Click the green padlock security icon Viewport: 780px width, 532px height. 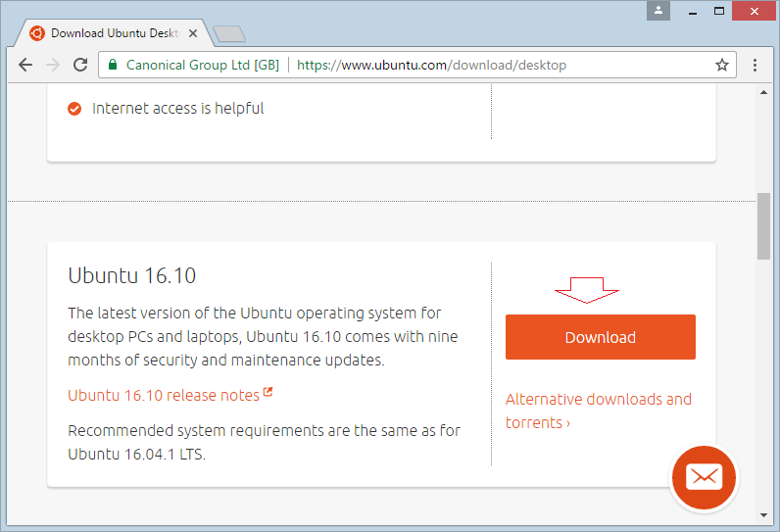tap(113, 65)
